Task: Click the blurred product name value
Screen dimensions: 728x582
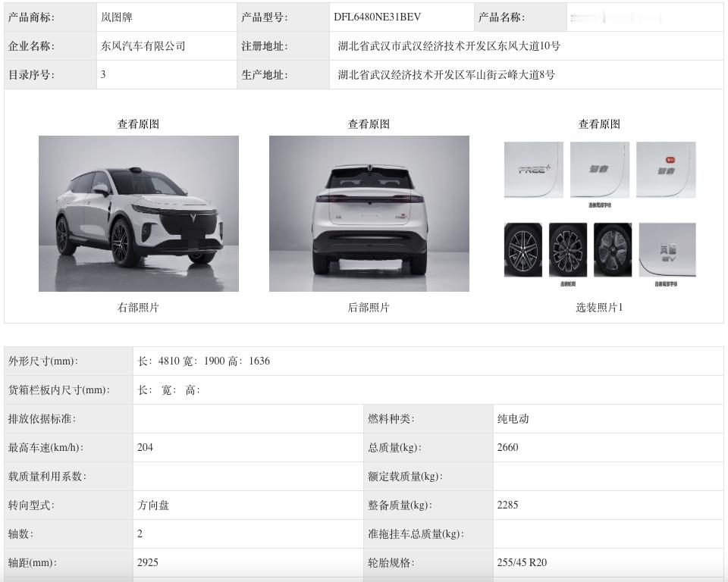Action: click(x=617, y=18)
